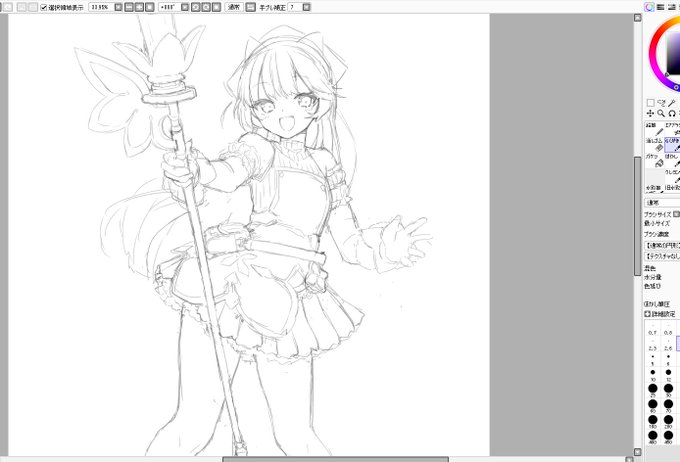The image size is (680, 462).
Task: Click the reset zoom toolbar icon
Action: click(x=150, y=7)
